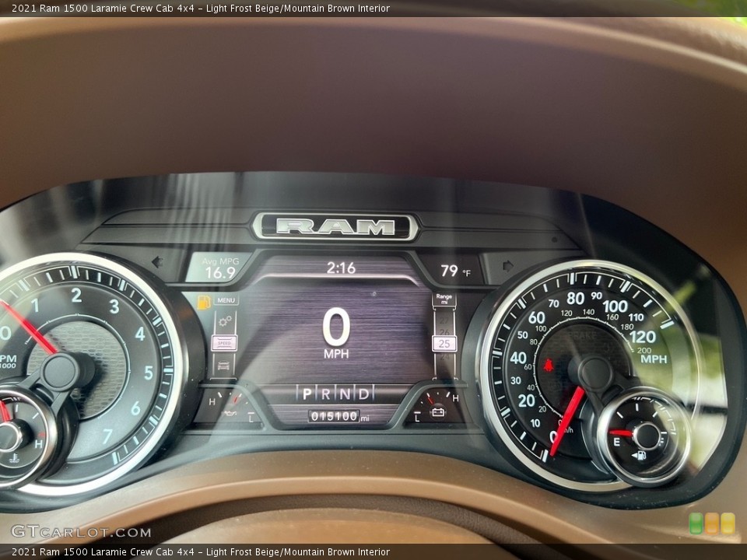
Task: Choose the vehicle info truck icon
Action: 223,366
